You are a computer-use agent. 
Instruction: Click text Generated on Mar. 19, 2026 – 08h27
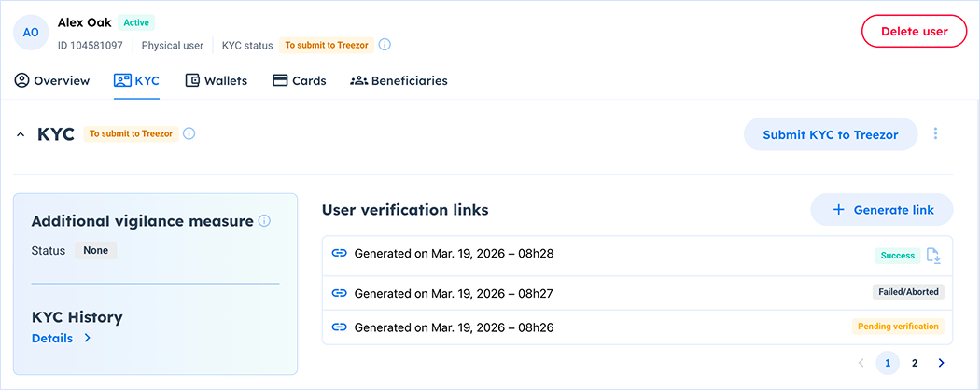454,293
